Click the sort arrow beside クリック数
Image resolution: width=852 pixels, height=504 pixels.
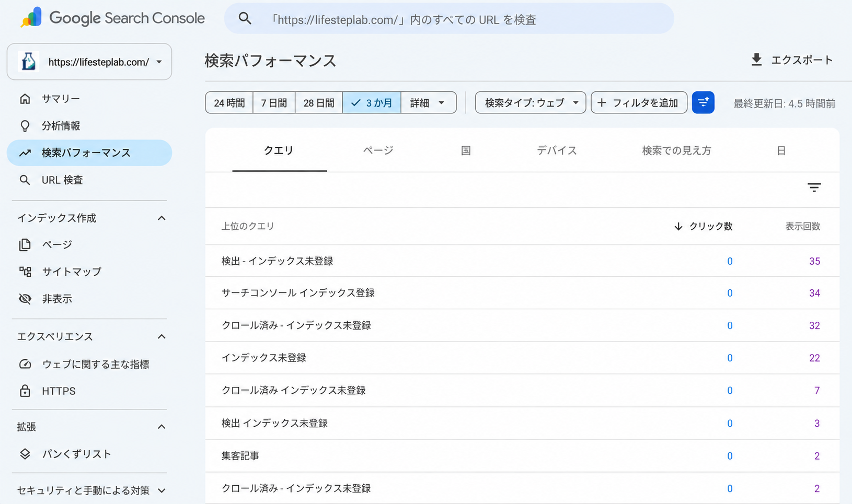[x=678, y=226]
